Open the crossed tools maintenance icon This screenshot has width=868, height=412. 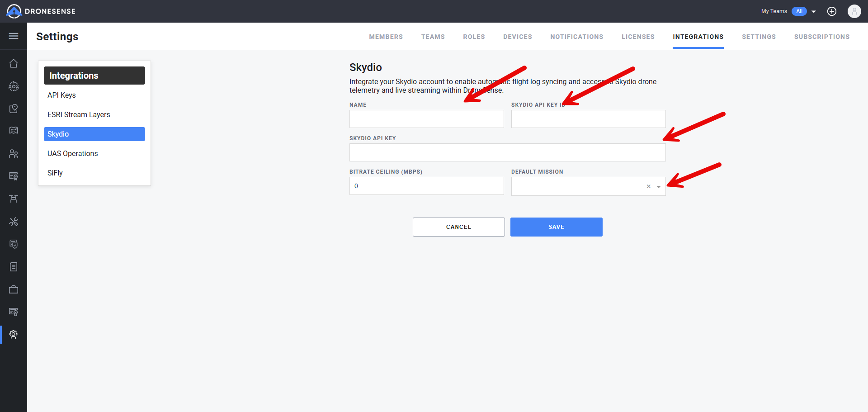[14, 222]
